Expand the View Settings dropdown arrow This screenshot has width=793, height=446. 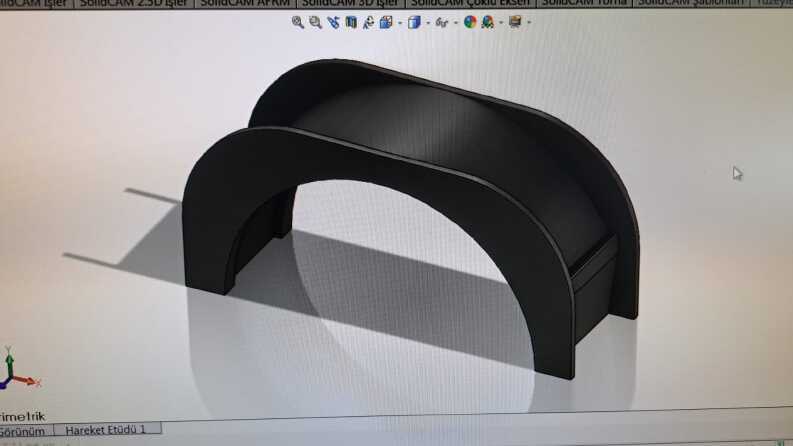coord(530,23)
